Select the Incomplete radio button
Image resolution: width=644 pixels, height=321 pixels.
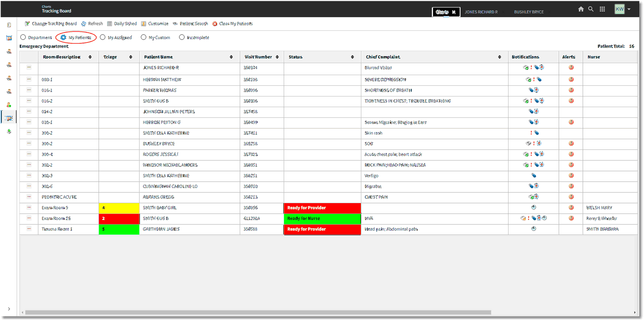(182, 38)
